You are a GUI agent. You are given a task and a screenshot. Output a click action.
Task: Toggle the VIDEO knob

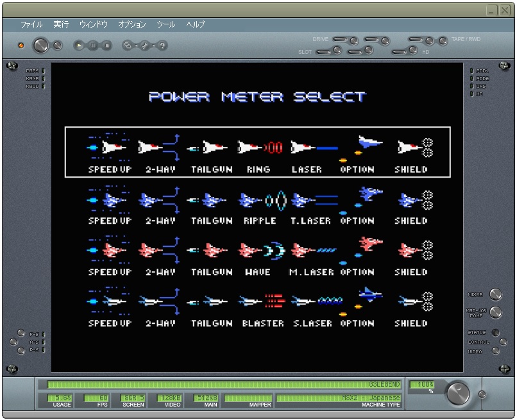[495, 351]
